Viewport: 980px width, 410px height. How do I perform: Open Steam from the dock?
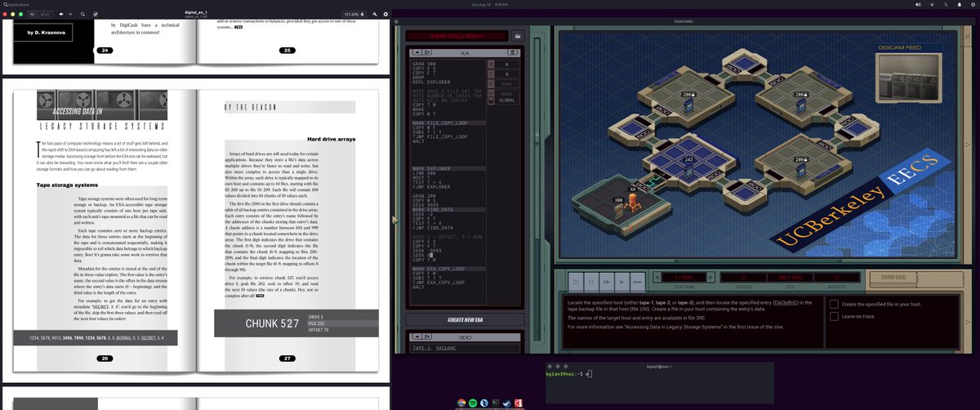tap(507, 403)
